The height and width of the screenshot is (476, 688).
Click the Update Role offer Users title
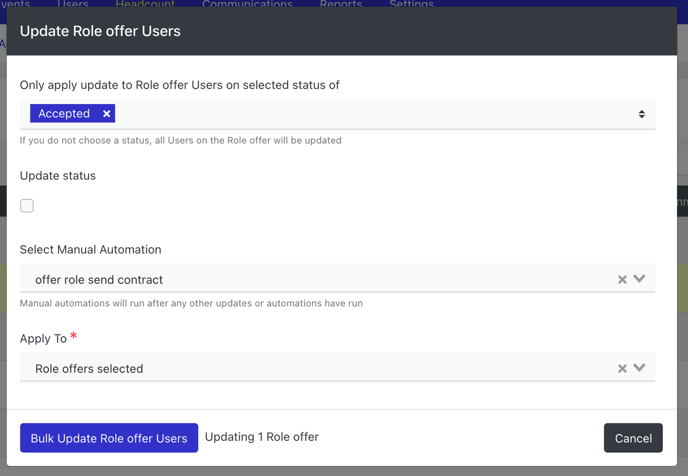(x=100, y=31)
